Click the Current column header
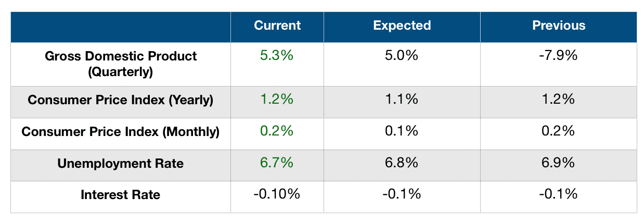Image resolution: width=644 pixels, height=222 pixels. coord(277,26)
